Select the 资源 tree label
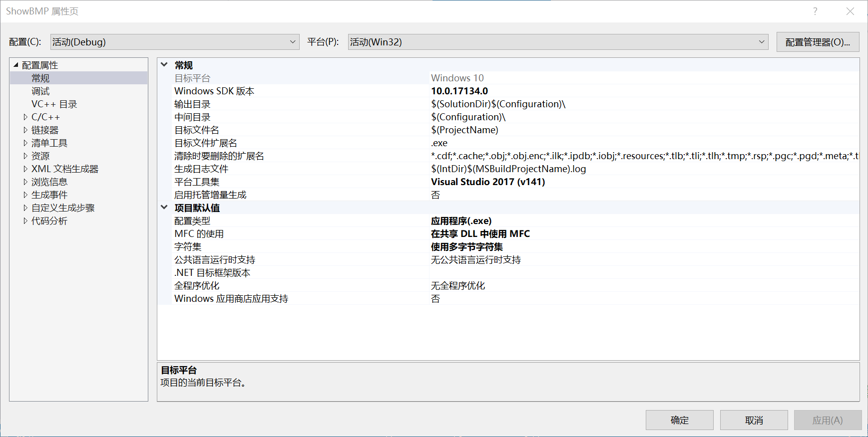 click(40, 156)
